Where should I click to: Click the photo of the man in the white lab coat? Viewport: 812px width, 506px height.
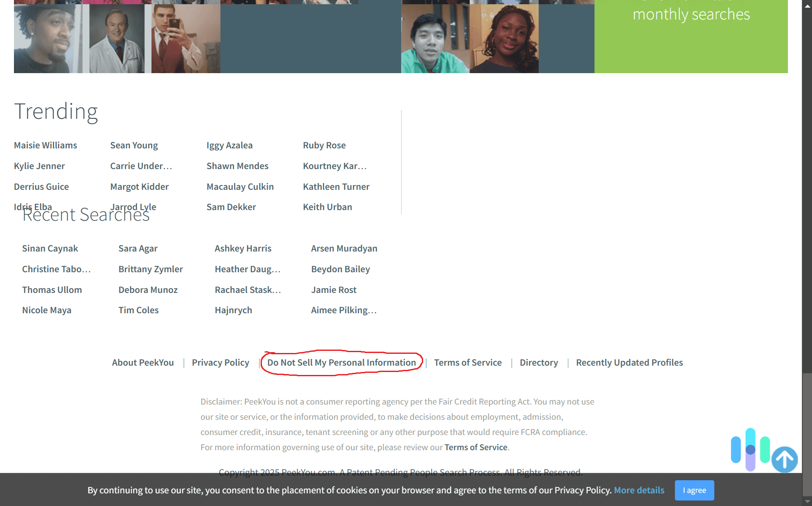(x=116, y=37)
